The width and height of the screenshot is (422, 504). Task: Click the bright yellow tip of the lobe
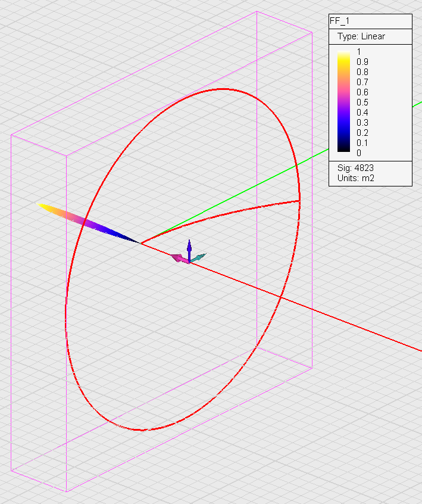(x=43, y=206)
